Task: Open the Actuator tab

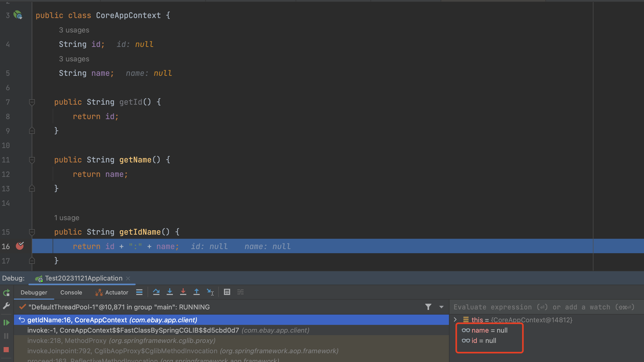Action: click(112, 292)
